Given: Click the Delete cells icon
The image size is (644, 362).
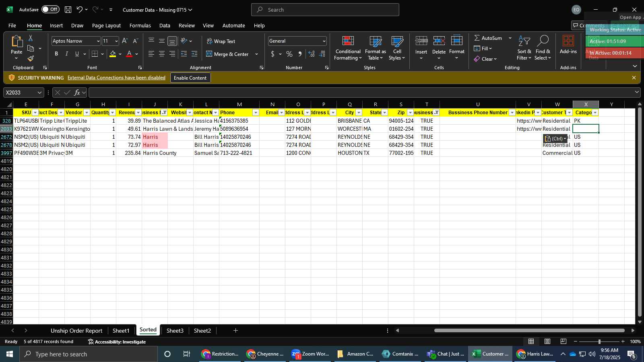Looking at the screenshot, I should (439, 41).
